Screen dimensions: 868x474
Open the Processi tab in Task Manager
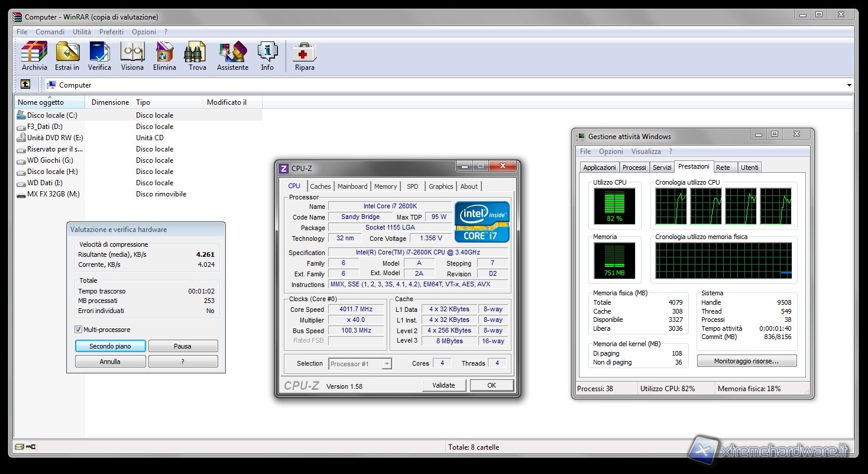point(634,167)
